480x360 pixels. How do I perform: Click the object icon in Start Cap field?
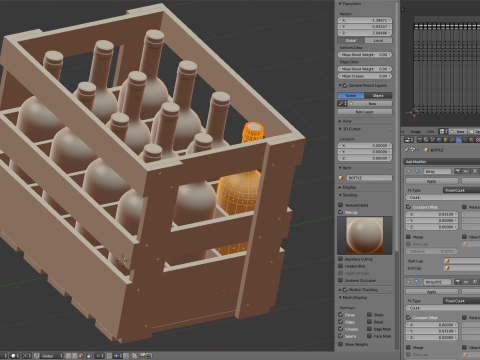point(447,261)
